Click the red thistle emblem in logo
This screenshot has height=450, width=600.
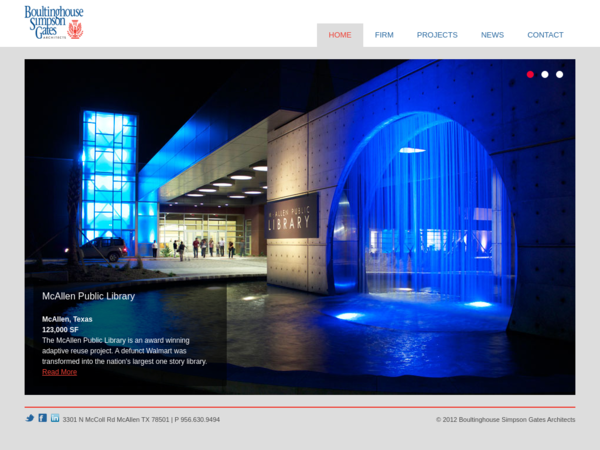[75, 29]
